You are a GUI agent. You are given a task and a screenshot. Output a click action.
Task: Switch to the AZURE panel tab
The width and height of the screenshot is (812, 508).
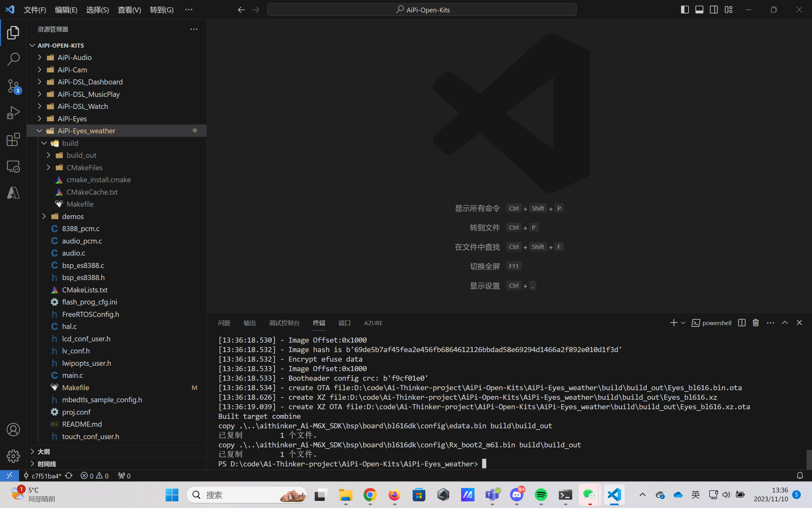pos(373,323)
